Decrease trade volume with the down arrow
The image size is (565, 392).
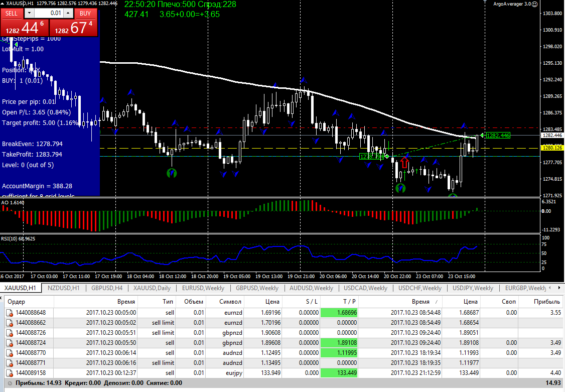pyautogui.click(x=29, y=14)
